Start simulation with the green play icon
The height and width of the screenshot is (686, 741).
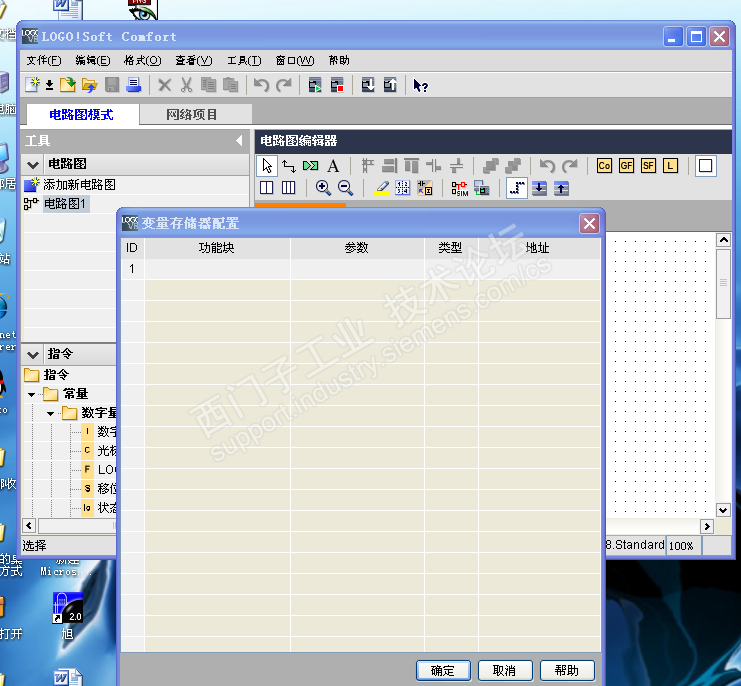[x=315, y=85]
